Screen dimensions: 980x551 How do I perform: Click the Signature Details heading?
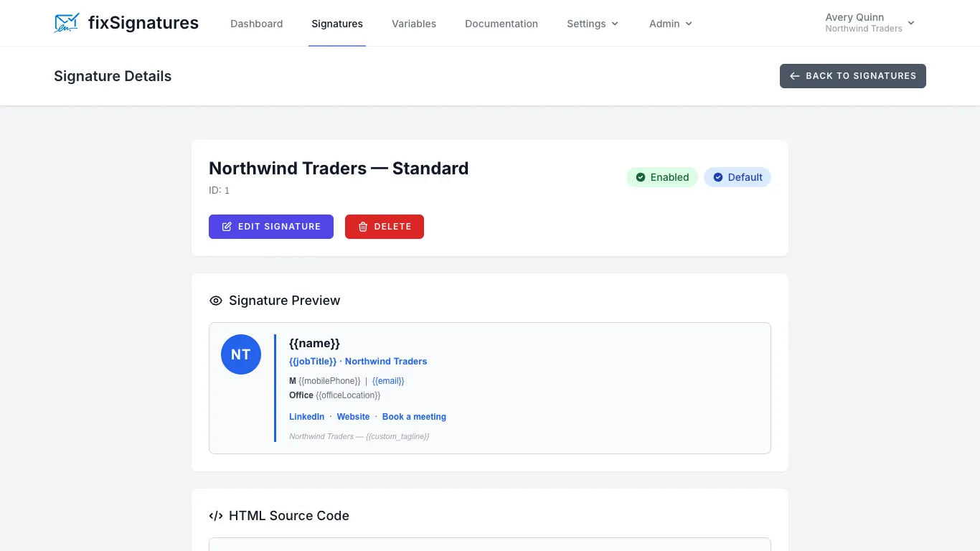(x=113, y=76)
